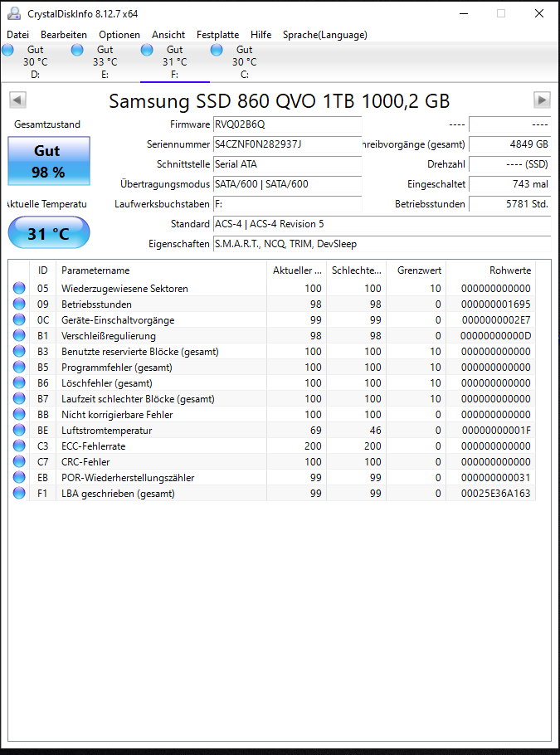Image resolution: width=560 pixels, height=755 pixels.
Task: Select drive F: in the disk bar
Action: coord(175,61)
